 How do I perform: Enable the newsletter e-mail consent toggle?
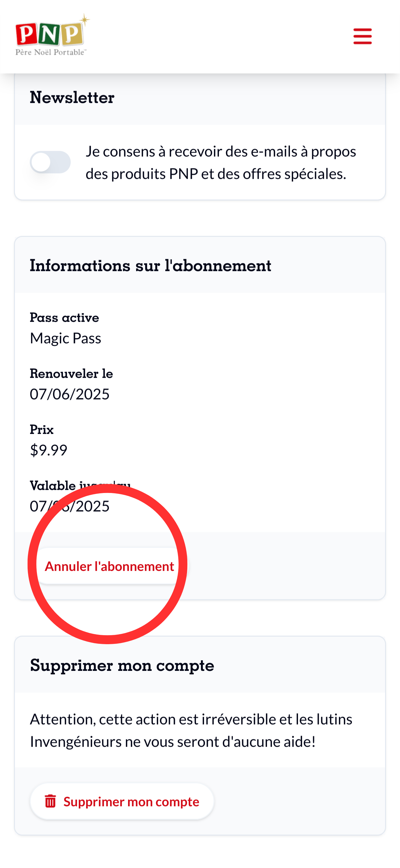tap(50, 162)
